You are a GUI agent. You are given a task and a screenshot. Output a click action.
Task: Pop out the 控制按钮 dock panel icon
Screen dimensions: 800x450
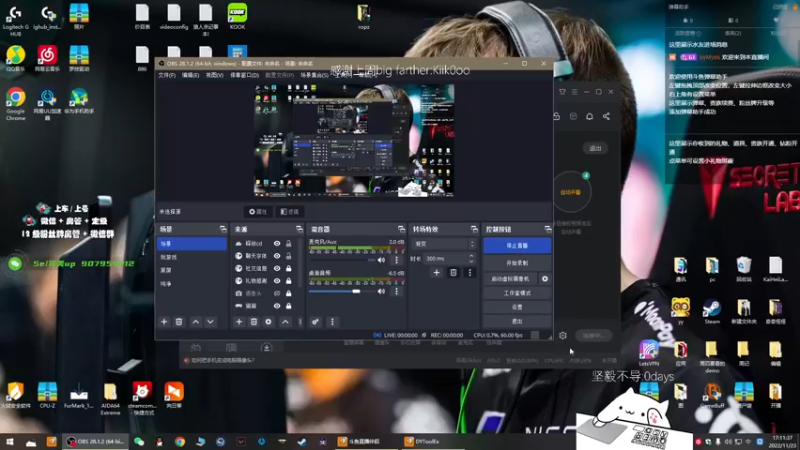(547, 229)
